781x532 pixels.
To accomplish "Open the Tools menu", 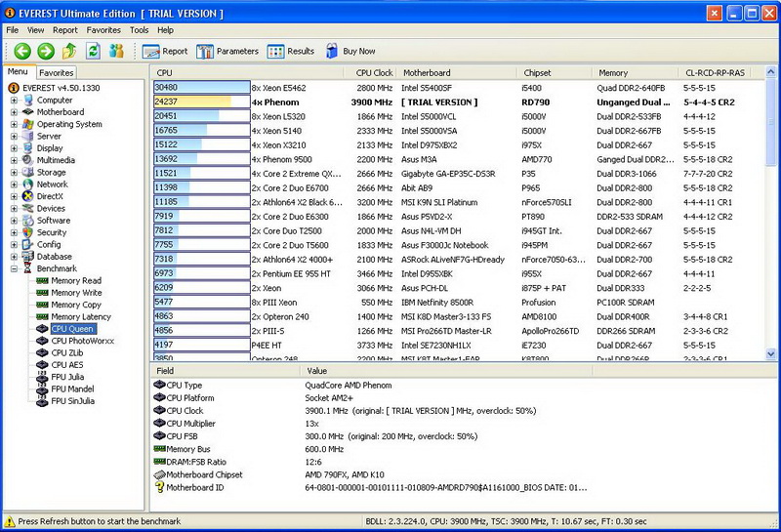I will (139, 30).
